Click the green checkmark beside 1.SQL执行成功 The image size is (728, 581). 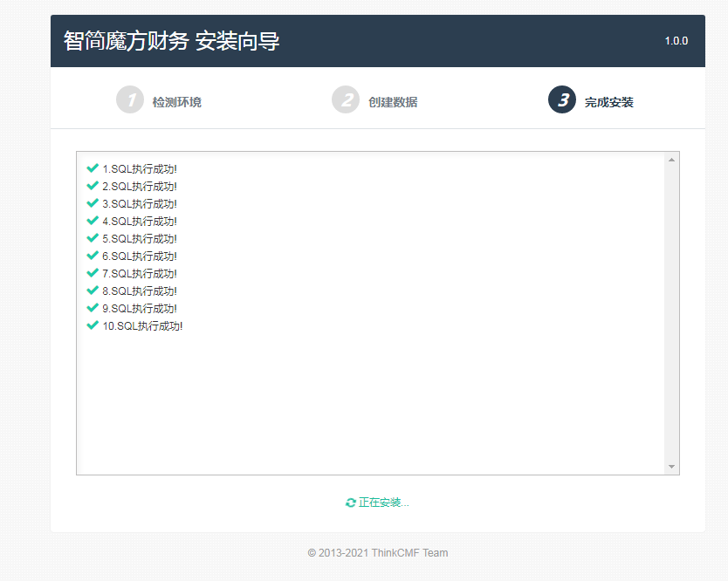pos(93,168)
